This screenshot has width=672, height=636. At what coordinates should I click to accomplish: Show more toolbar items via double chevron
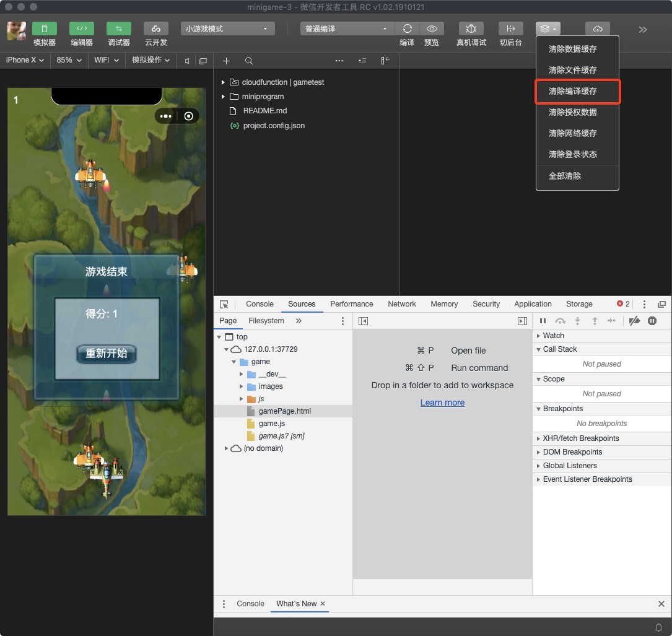click(642, 30)
